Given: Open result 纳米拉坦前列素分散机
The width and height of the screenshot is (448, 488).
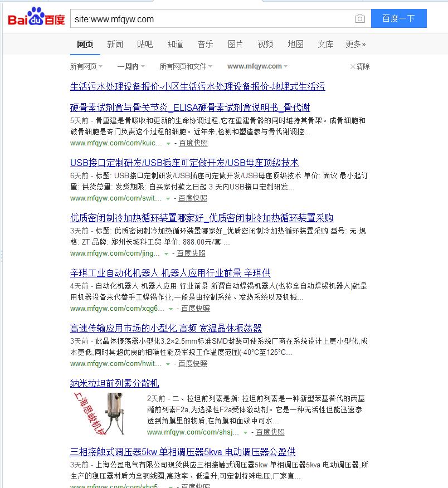Looking at the screenshot, I should (115, 383).
